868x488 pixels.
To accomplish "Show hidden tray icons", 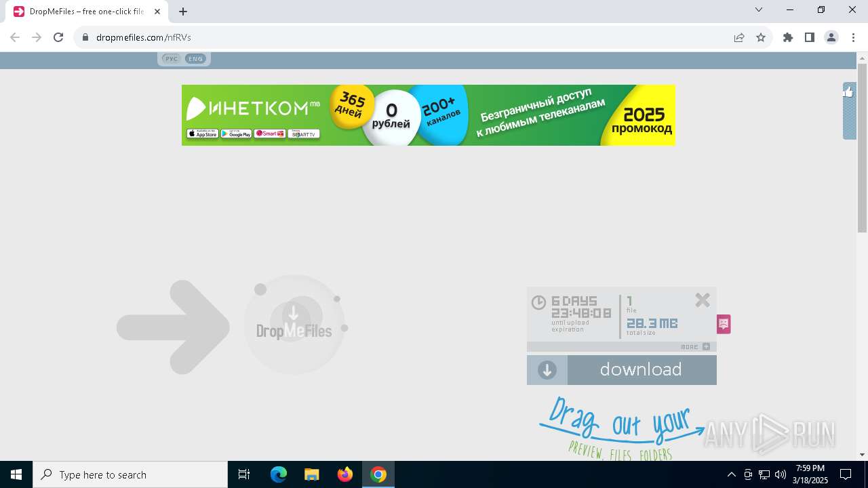I will click(x=731, y=474).
